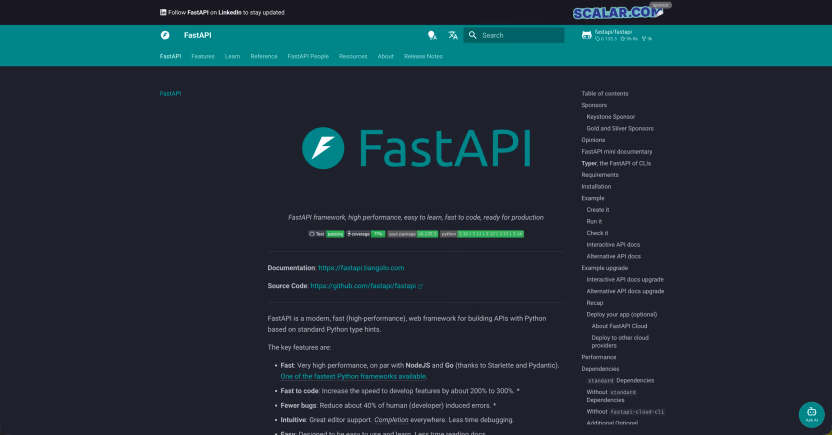Open the language selection icon
This screenshot has height=435, width=832.
[x=453, y=35]
